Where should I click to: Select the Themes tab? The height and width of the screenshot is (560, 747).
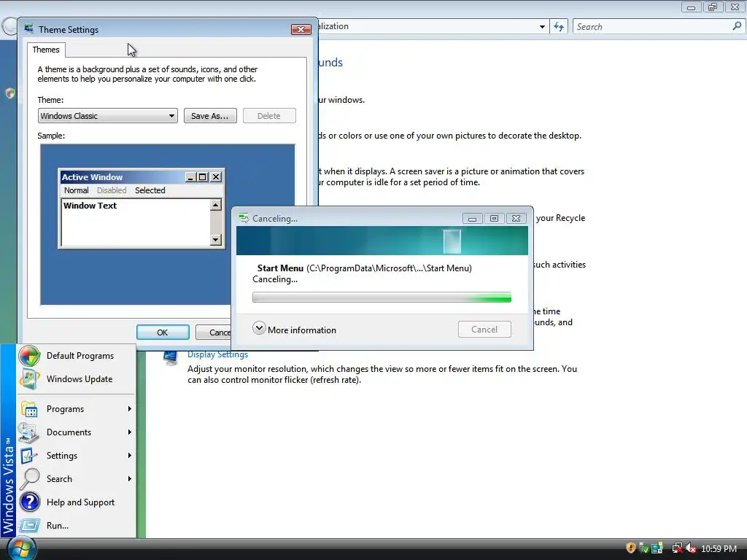coord(46,50)
